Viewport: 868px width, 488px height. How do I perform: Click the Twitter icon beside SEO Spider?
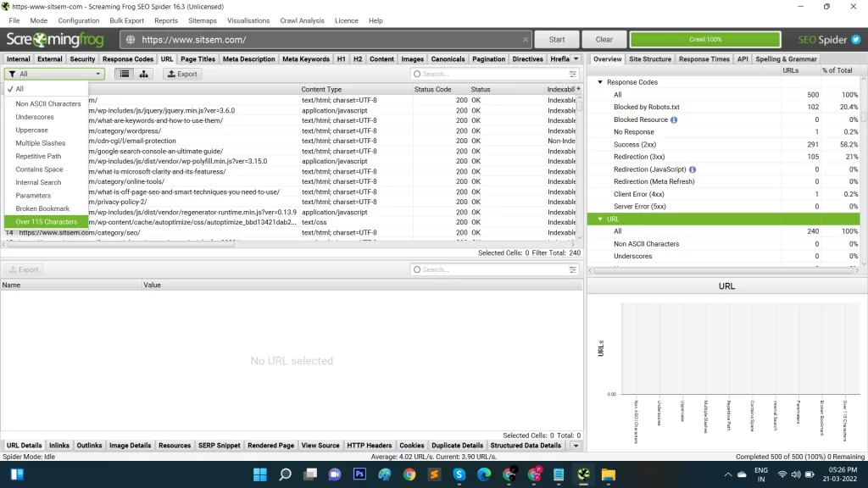(x=856, y=40)
